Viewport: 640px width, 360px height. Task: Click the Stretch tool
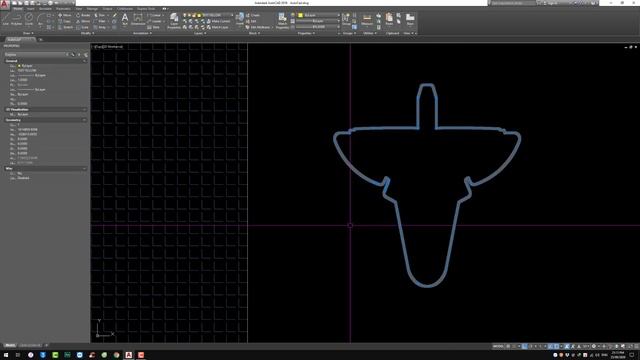(65, 27)
